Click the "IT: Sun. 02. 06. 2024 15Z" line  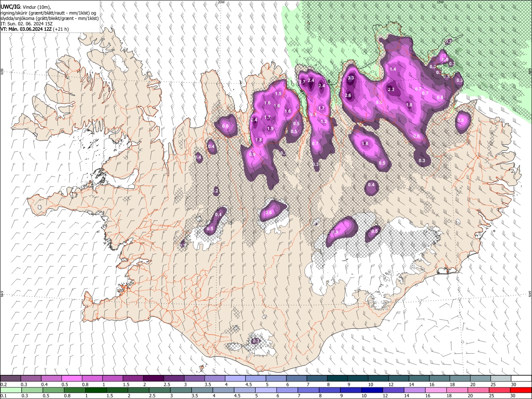tap(27, 24)
